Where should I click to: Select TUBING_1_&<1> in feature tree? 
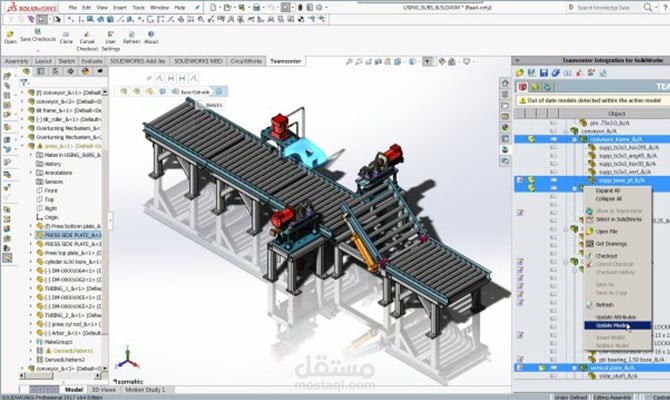click(72, 288)
